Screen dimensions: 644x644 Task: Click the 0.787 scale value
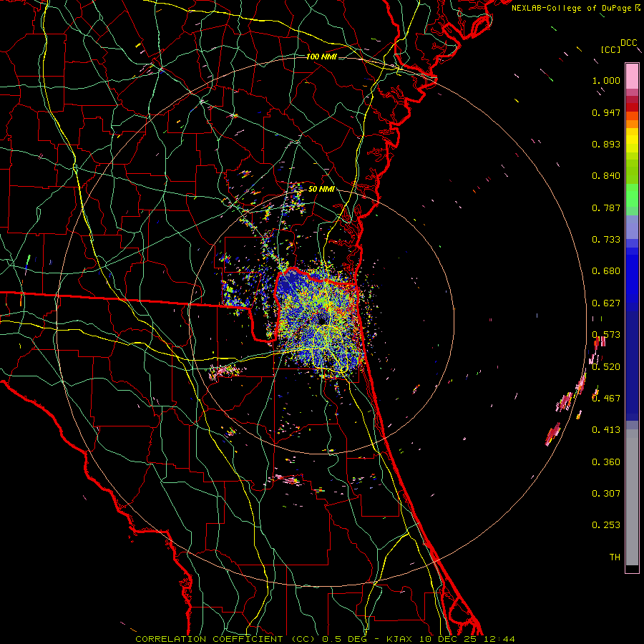click(606, 208)
